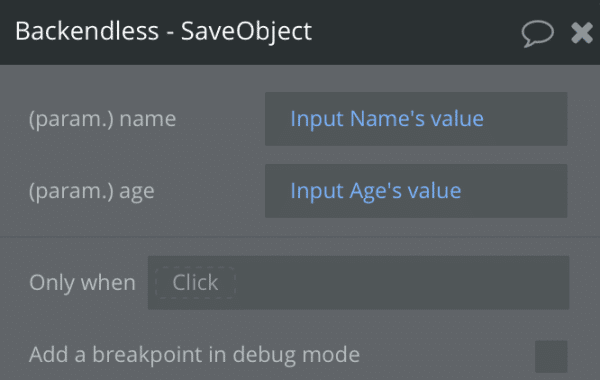
Task: Click the 'Add a breakpoint in debug mode' text
Action: [x=194, y=355]
